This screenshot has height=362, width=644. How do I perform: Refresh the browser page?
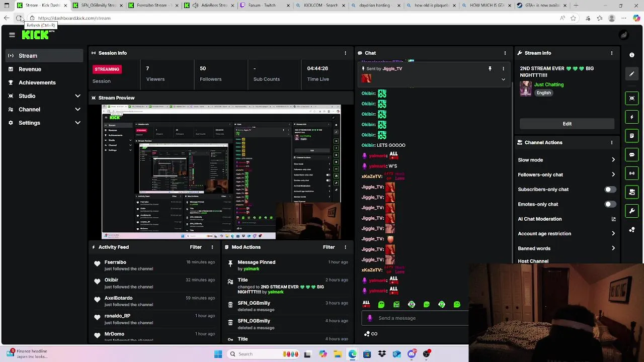click(x=19, y=18)
